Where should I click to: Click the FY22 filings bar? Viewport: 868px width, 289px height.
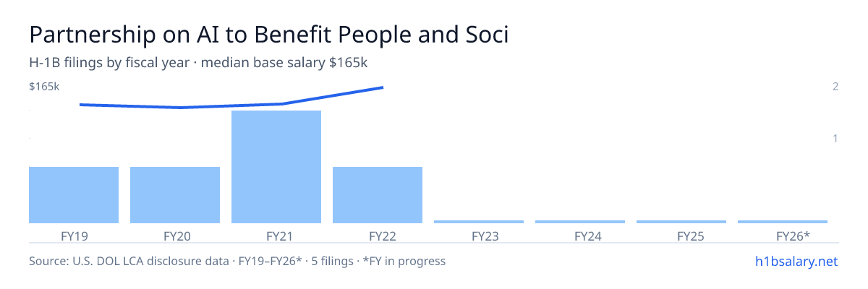[378, 195]
